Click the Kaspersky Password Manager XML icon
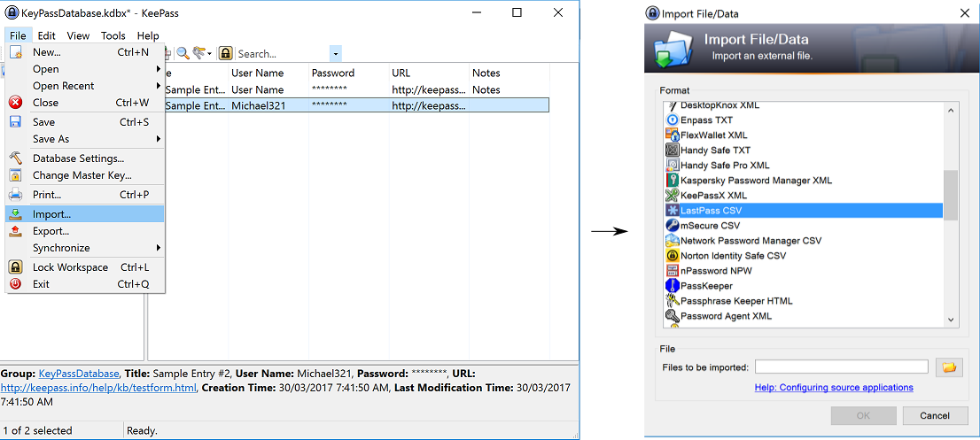 (x=673, y=181)
